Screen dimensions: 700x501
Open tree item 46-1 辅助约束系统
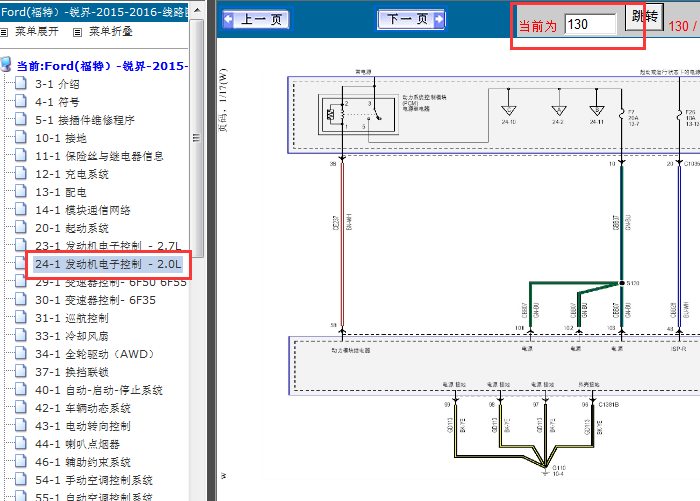(x=83, y=462)
